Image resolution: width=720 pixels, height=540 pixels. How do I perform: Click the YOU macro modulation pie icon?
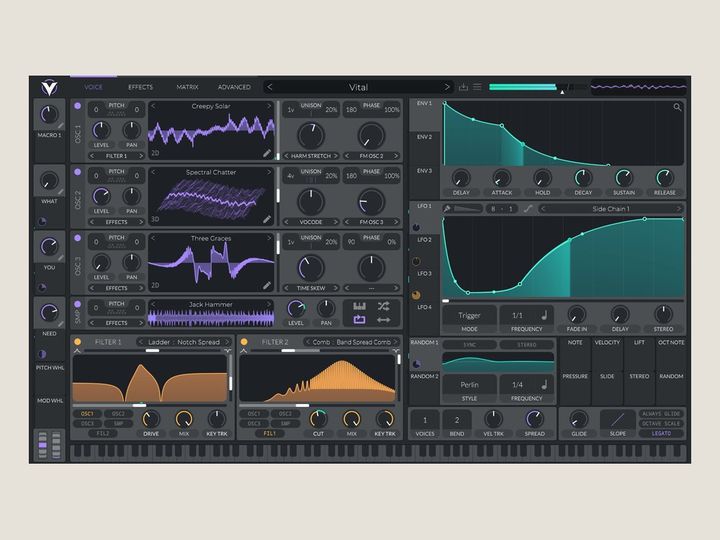tap(42, 288)
